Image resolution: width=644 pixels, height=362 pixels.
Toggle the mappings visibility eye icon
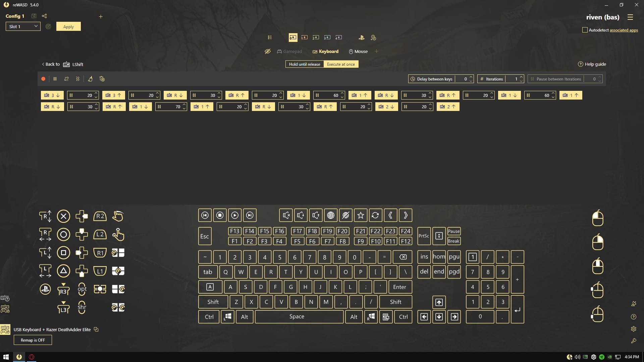267,51
